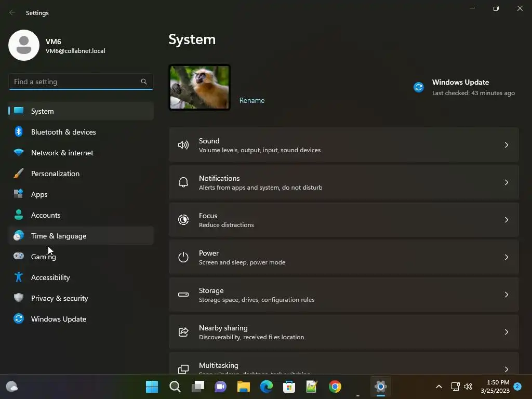Click the Privacy & security shield icon
The width and height of the screenshot is (532, 399).
pos(19,298)
